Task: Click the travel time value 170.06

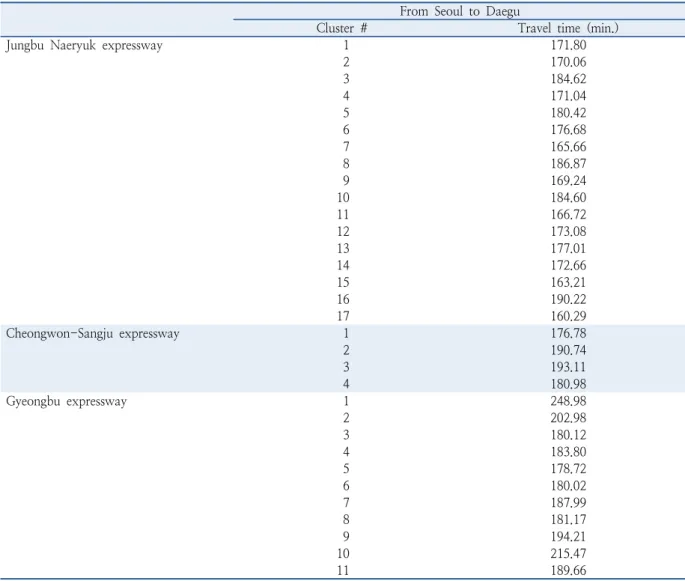Action: click(568, 62)
